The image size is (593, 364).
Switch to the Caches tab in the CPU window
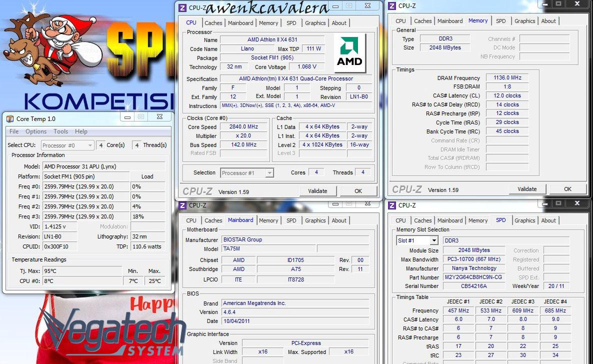pyautogui.click(x=213, y=23)
